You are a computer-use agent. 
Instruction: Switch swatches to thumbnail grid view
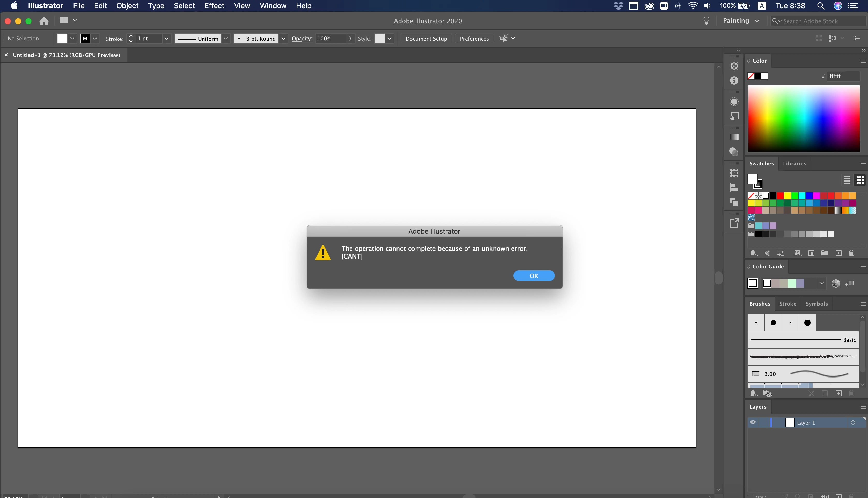860,180
